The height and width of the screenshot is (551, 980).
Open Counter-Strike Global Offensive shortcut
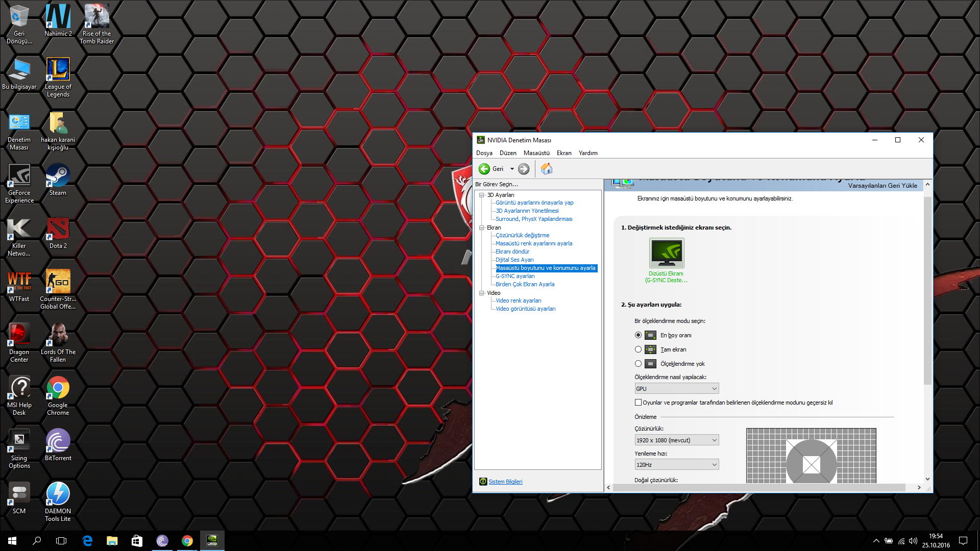58,290
